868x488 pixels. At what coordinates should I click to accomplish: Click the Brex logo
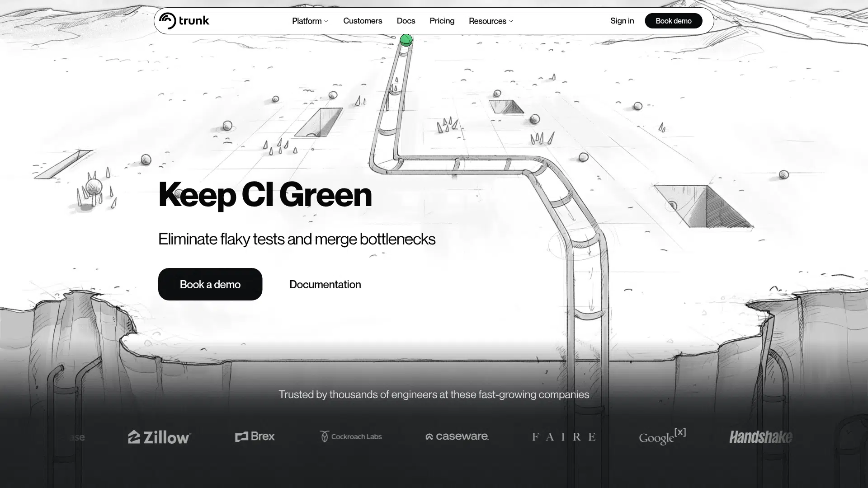tap(255, 436)
